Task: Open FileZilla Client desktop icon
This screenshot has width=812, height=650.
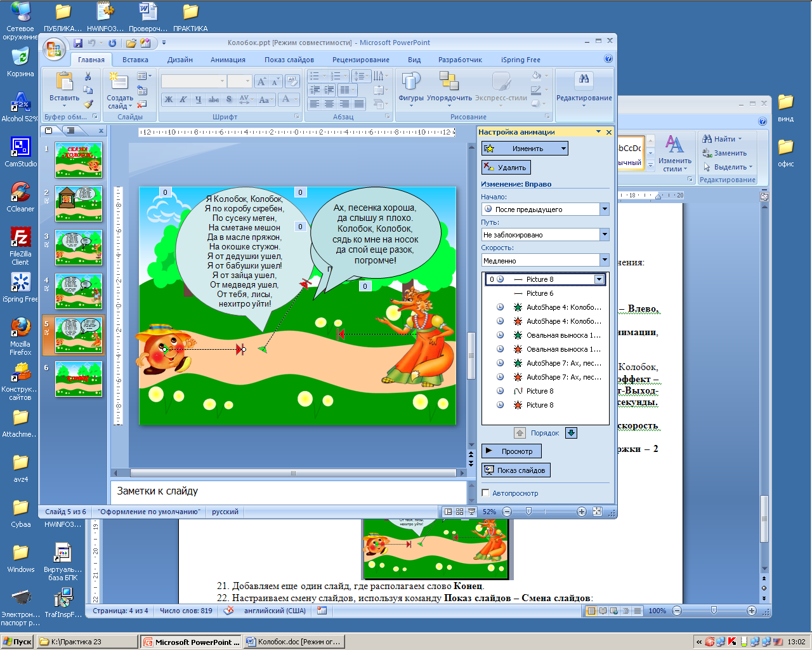Action: click(20, 247)
